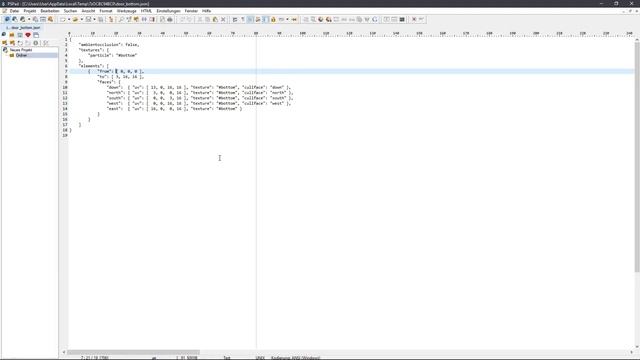Click the "elements" key on line 6
Image resolution: width=640 pixels, height=360 pixels.
90,66
